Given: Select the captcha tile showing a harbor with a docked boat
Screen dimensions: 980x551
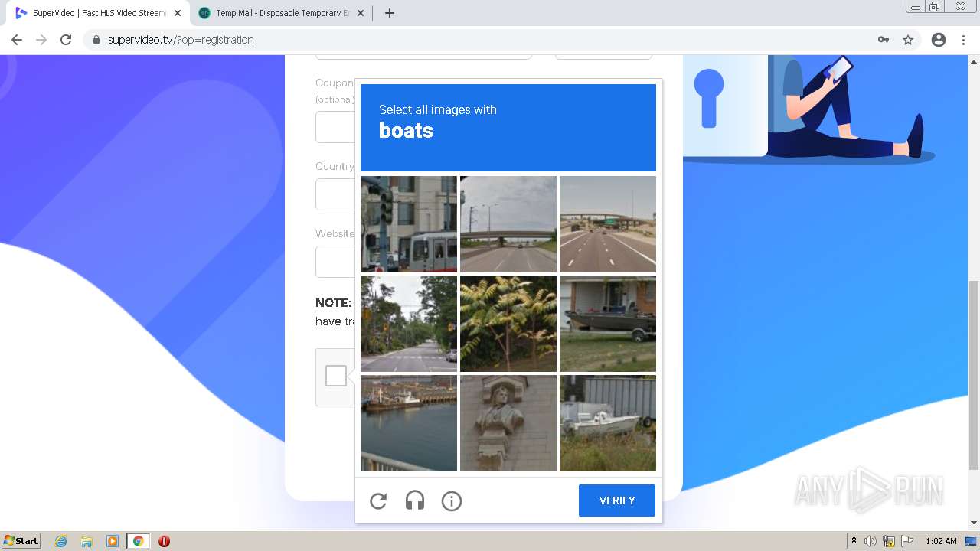Looking at the screenshot, I should click(409, 423).
